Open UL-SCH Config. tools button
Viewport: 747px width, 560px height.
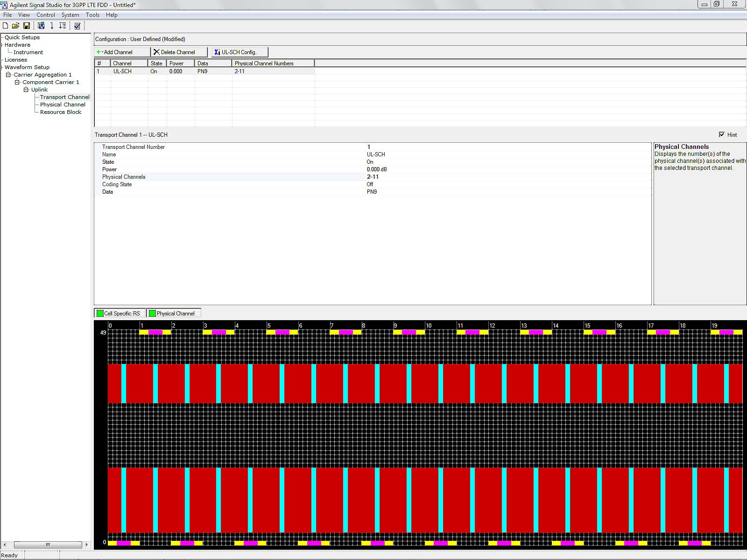[240, 52]
